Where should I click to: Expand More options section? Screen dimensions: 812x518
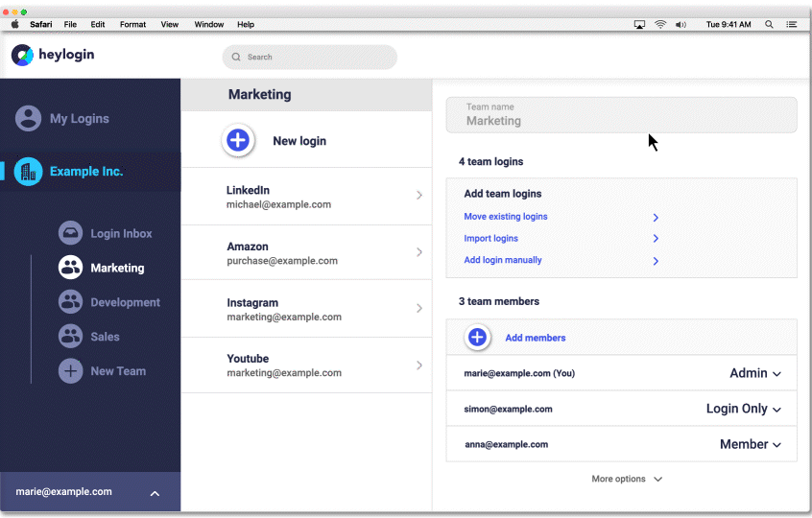tap(626, 479)
